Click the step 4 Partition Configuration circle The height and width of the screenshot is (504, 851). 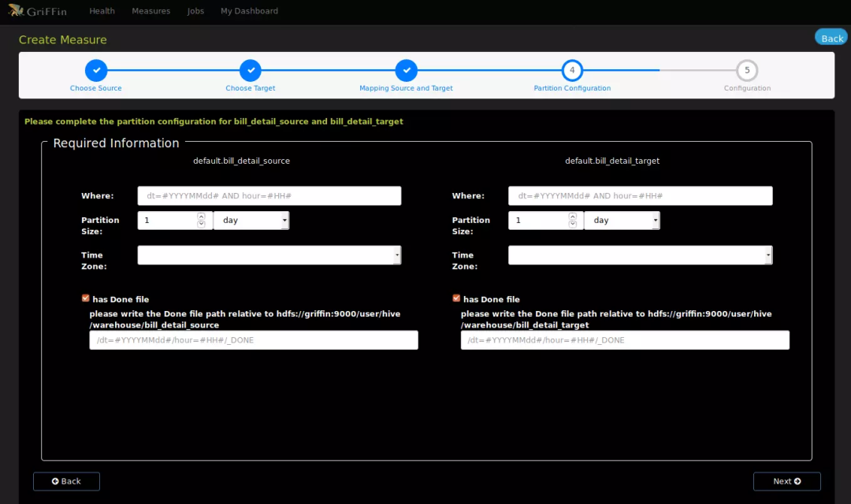[572, 70]
